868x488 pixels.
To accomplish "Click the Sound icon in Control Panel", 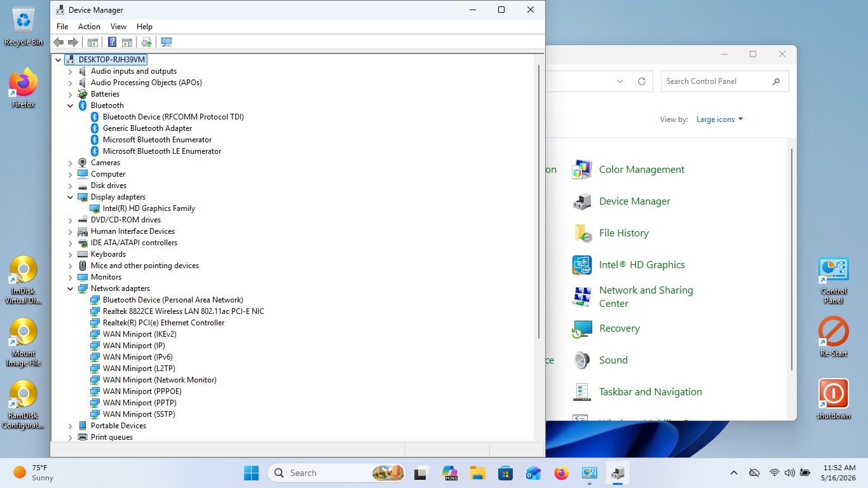I will click(581, 360).
